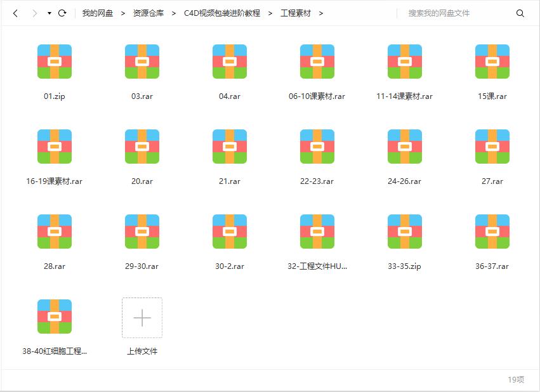540x392 pixels.
Task: Select the 06-10课素材.rar archive icon
Action: [317, 62]
